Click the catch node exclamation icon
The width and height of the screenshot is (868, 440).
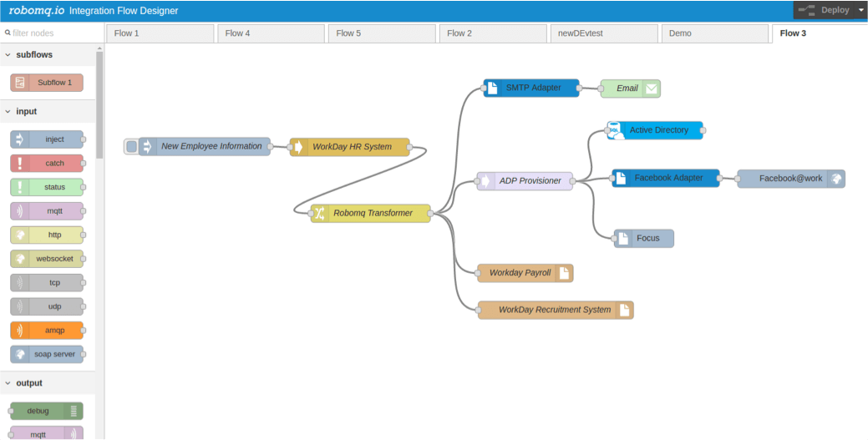(19, 164)
